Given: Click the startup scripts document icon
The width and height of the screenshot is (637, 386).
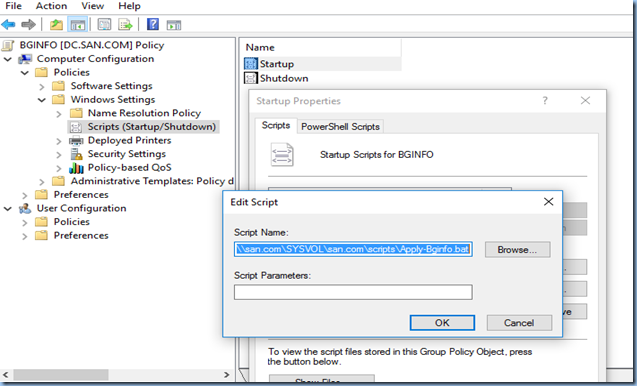Looking at the screenshot, I should (282, 155).
